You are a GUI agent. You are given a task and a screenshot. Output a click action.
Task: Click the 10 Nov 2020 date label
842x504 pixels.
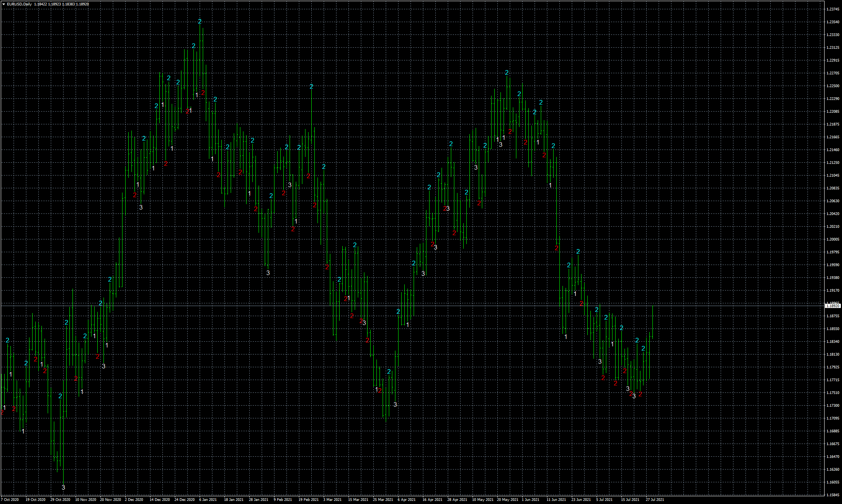point(85,500)
